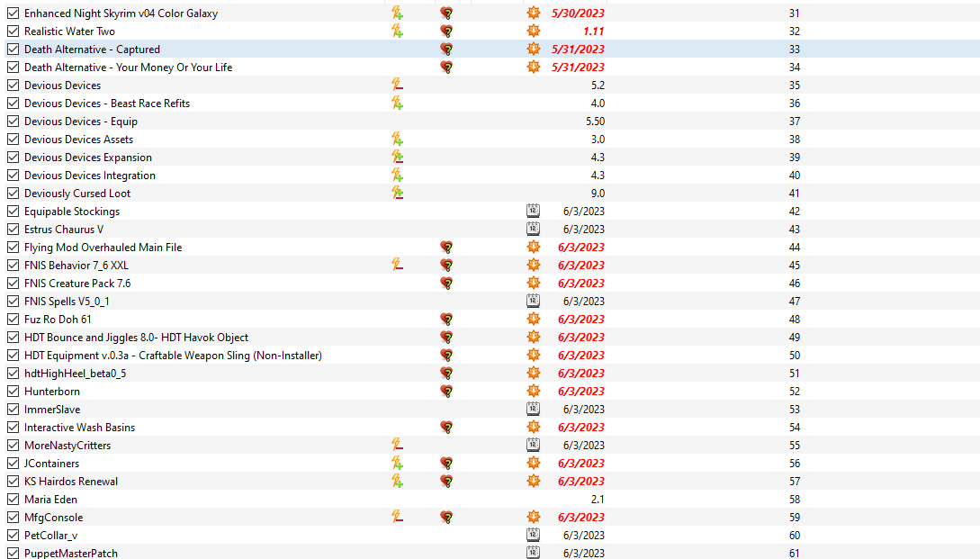Viewport: 980px width, 559px height.
Task: Click the calendar icon for PetCollar_v
Action: [533, 536]
